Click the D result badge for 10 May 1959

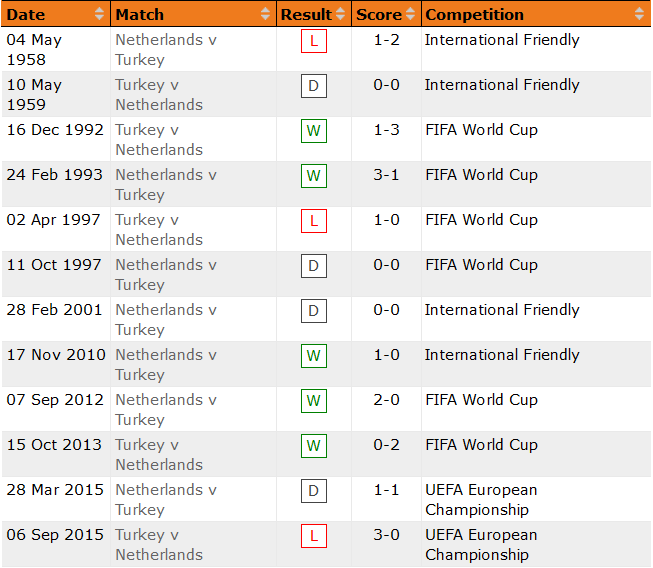pos(313,87)
